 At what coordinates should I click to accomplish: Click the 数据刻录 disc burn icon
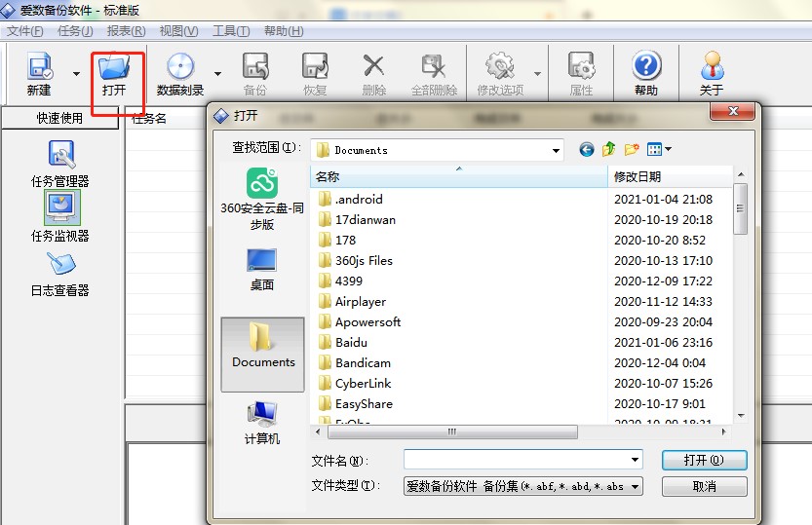point(180,67)
